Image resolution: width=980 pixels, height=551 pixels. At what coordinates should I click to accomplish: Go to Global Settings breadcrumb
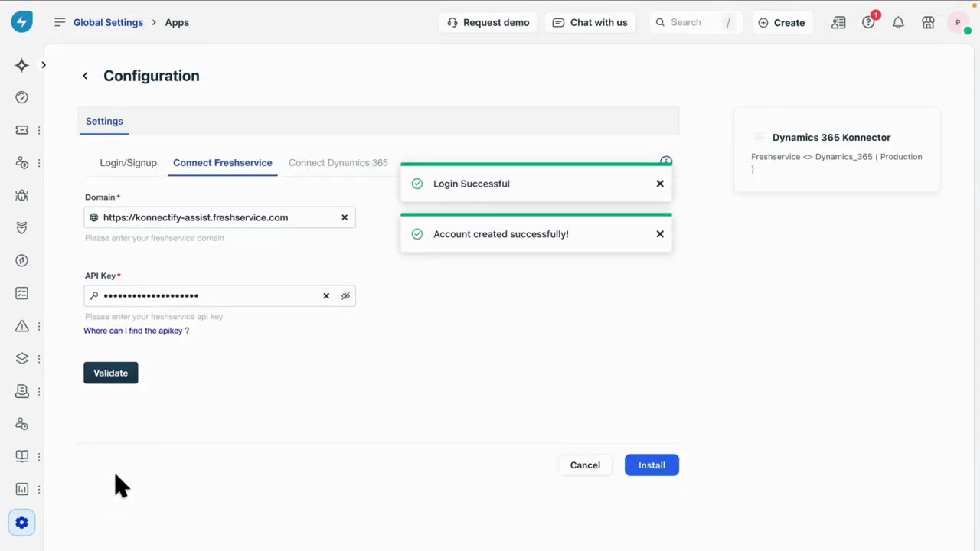108,22
